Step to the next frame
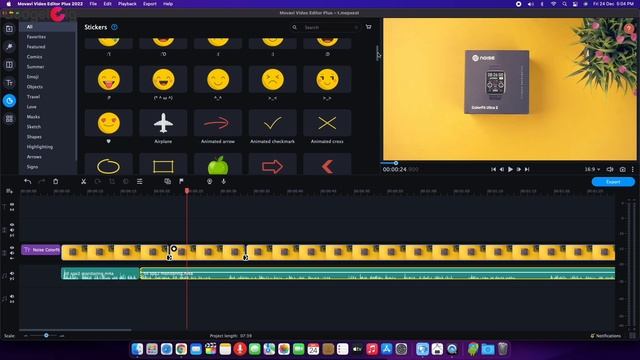This screenshot has width=640, height=360. pos(519,169)
